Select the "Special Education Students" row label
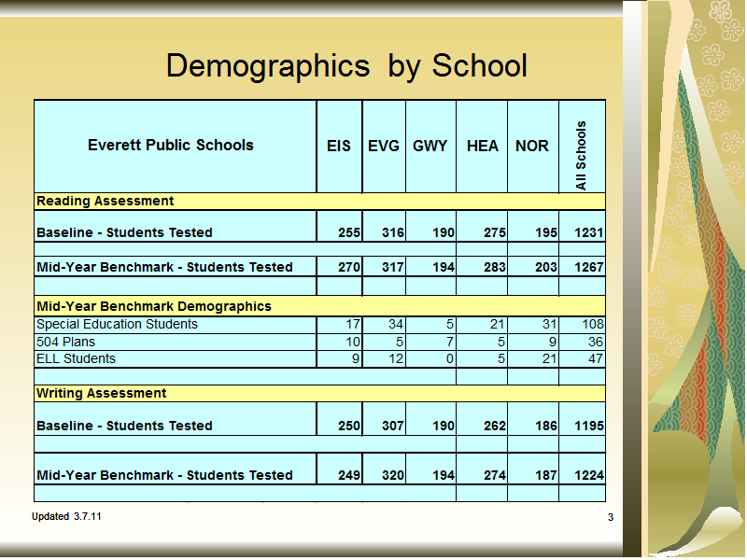The height and width of the screenshot is (560, 747). [118, 324]
